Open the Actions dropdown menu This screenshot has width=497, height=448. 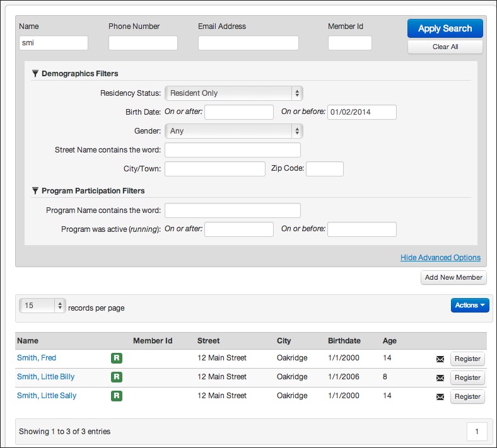tap(470, 305)
